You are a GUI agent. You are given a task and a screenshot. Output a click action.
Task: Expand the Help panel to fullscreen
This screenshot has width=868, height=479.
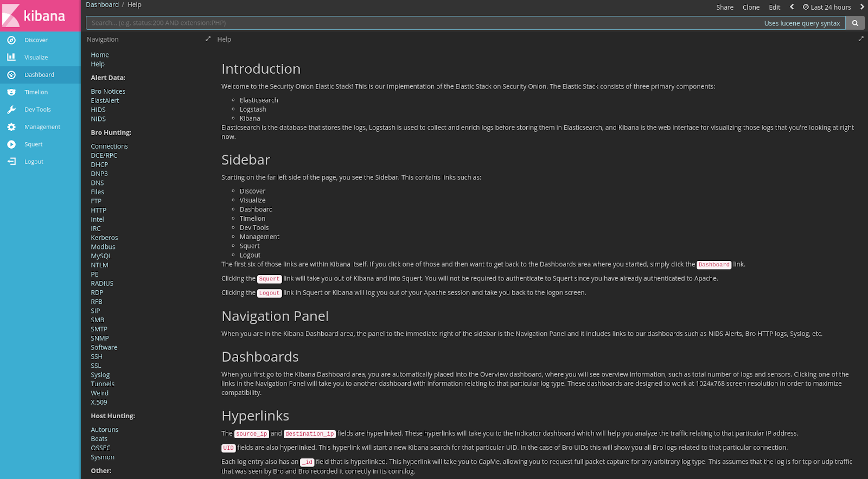(x=861, y=39)
